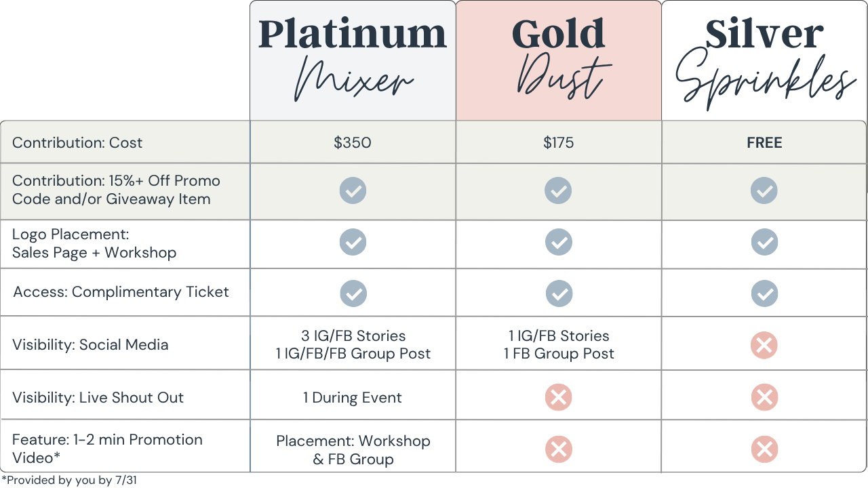Click the "1 During Event" text
Viewport: 868px width, 488px height.
[353, 398]
